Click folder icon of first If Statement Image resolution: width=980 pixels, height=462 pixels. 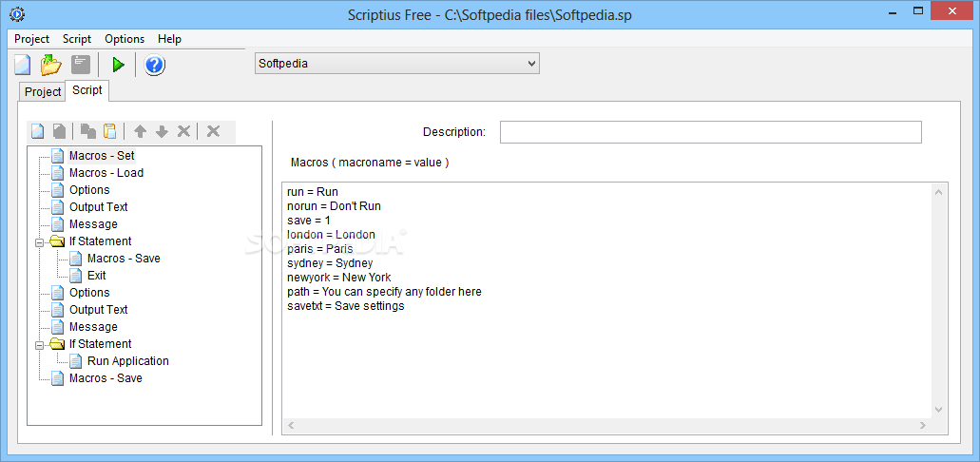(x=57, y=241)
